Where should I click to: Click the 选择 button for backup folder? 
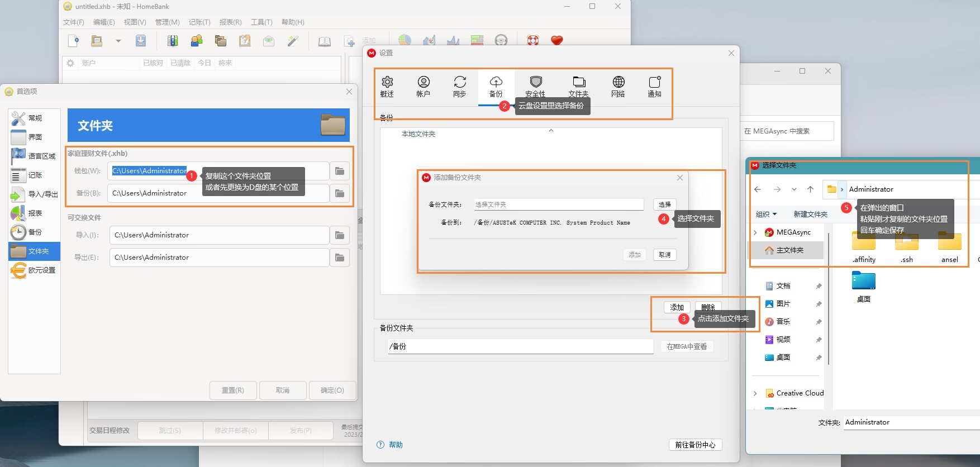point(664,204)
